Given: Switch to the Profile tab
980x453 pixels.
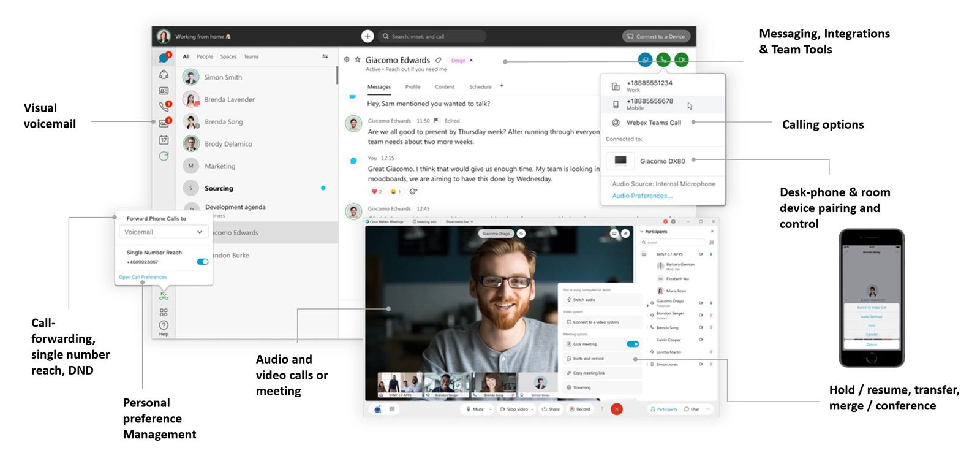Looking at the screenshot, I should (413, 87).
